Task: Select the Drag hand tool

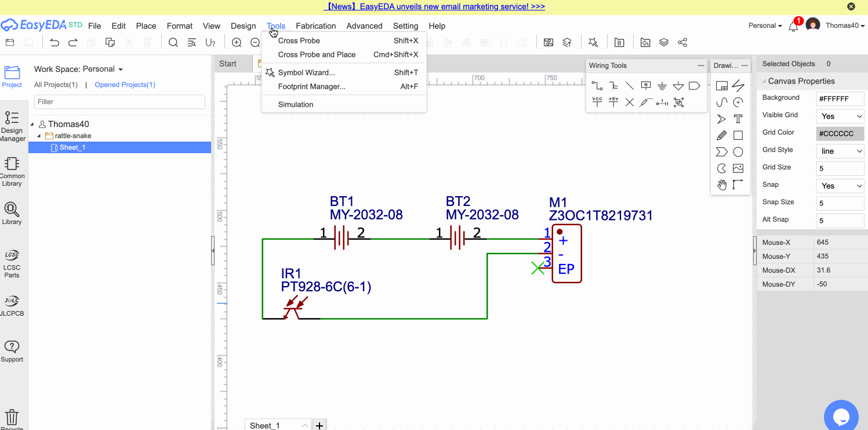Action: tap(722, 185)
